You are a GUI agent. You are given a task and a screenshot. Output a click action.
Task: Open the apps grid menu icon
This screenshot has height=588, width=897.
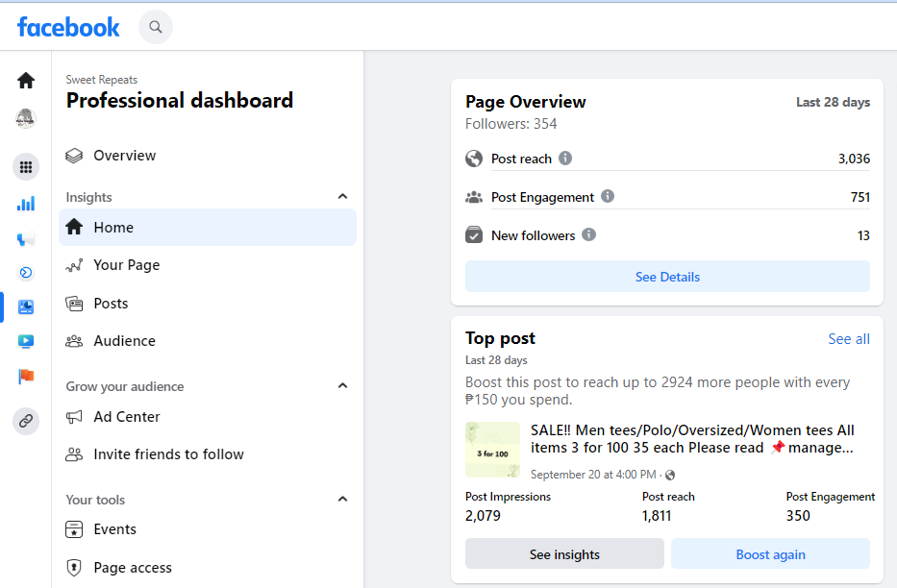point(26,167)
